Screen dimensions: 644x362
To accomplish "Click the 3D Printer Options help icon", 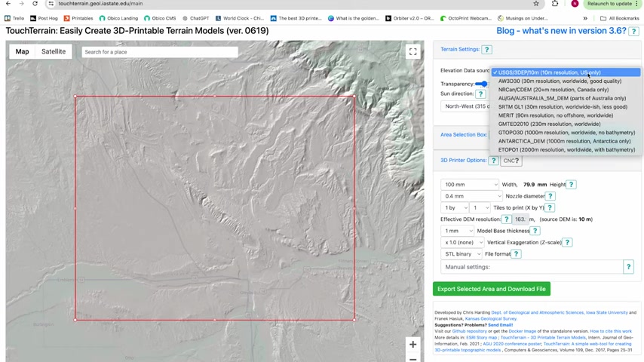I will pos(493,161).
